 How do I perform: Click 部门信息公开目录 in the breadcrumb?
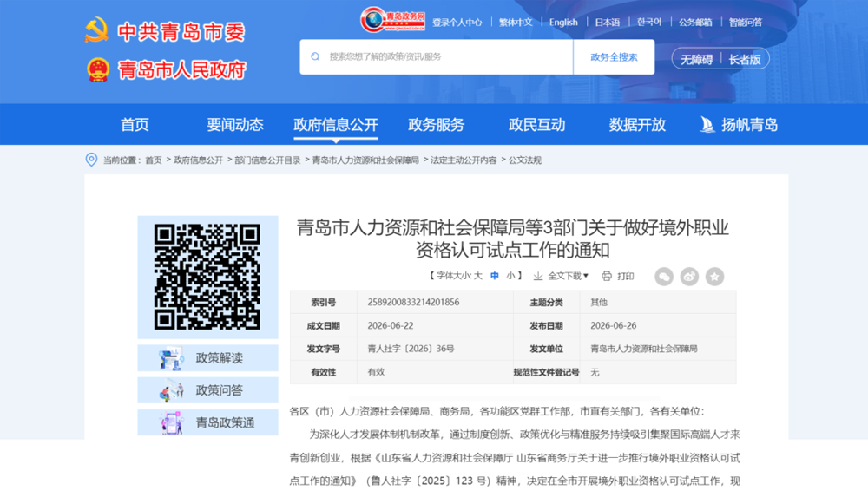(x=267, y=160)
